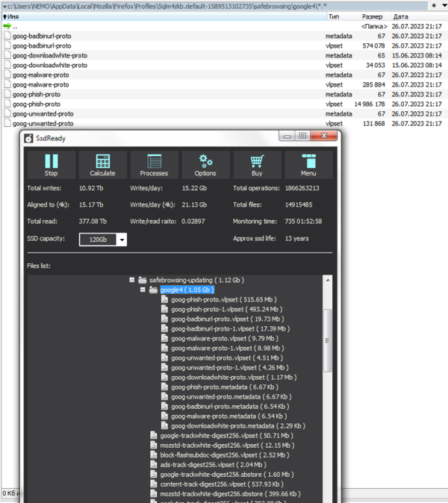Minimize the SsdReady window

(x=287, y=136)
